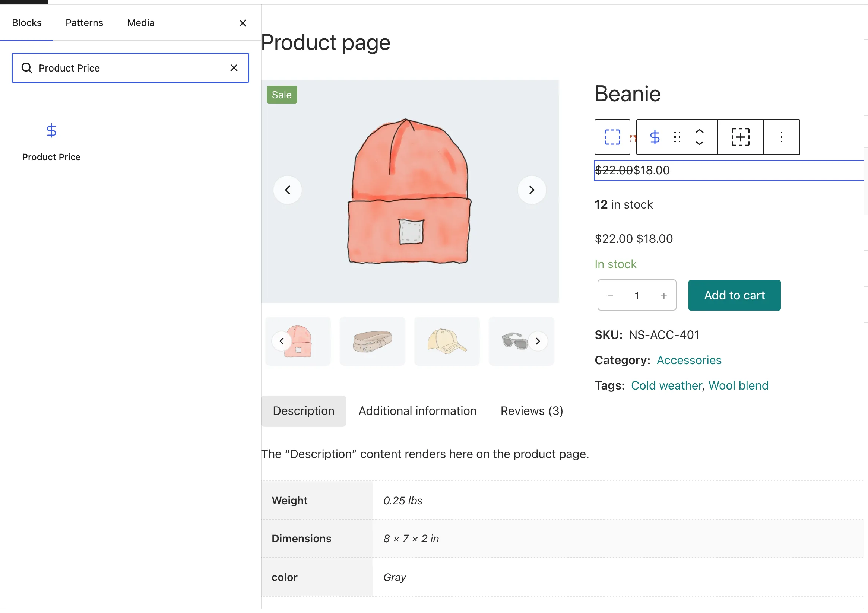Open the Reviews (3) tab
This screenshot has width=868, height=613.
pos(532,411)
